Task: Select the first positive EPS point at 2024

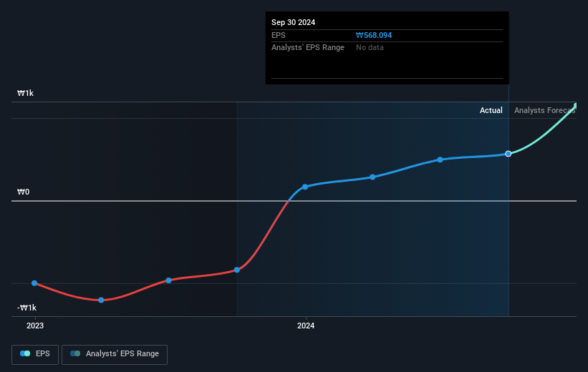Action: pos(305,187)
